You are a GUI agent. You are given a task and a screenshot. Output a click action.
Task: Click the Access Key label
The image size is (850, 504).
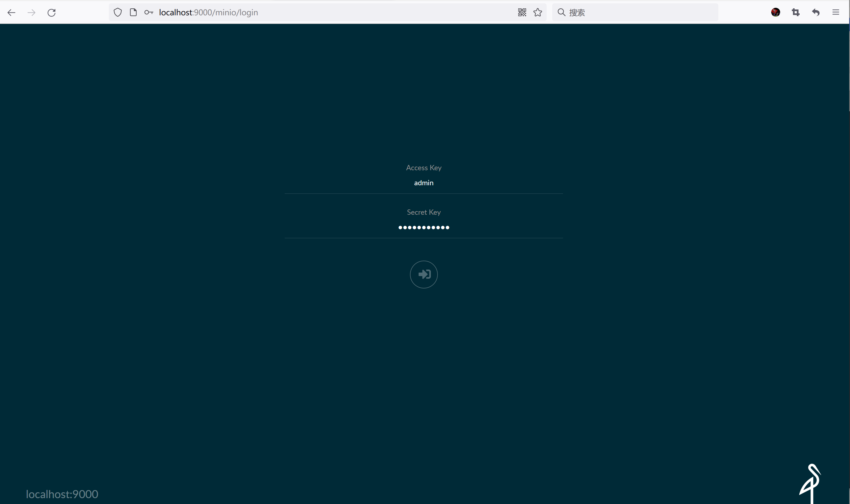pyautogui.click(x=424, y=168)
